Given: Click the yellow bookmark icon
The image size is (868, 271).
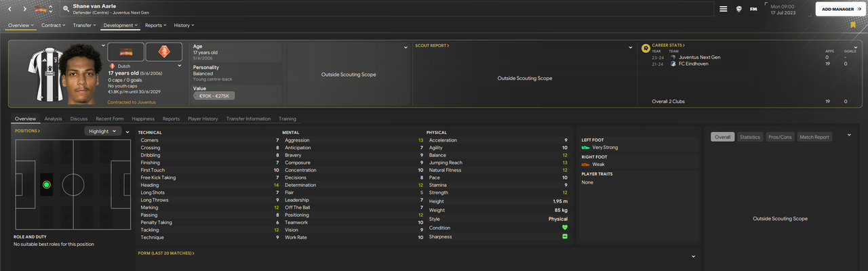Looking at the screenshot, I should point(853,24).
